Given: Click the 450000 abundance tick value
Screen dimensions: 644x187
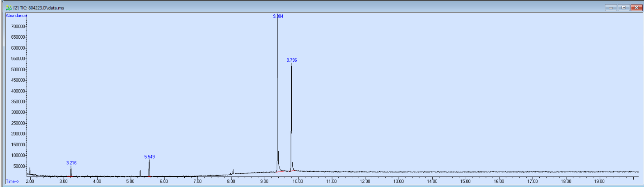Looking at the screenshot, I should coord(18,80).
